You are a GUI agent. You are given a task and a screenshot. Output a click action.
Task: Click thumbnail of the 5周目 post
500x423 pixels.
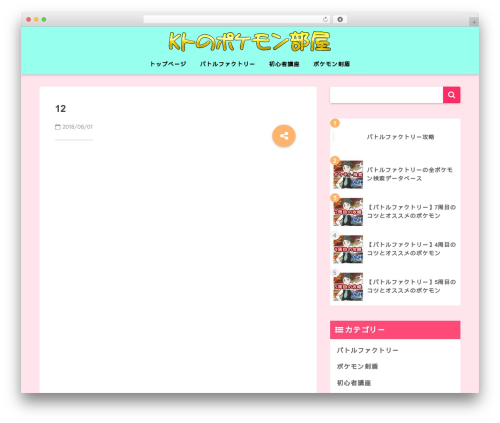[348, 286]
